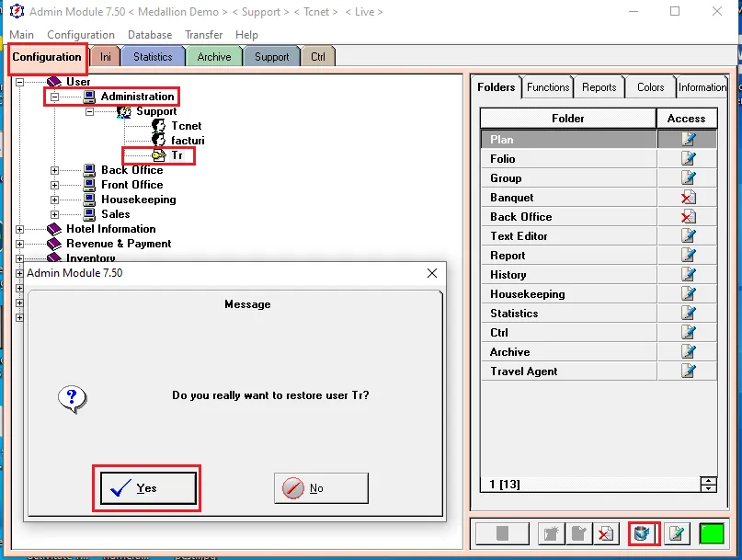Open the Colors tab in right panel
Viewport: 742px width, 560px height.
pos(650,87)
